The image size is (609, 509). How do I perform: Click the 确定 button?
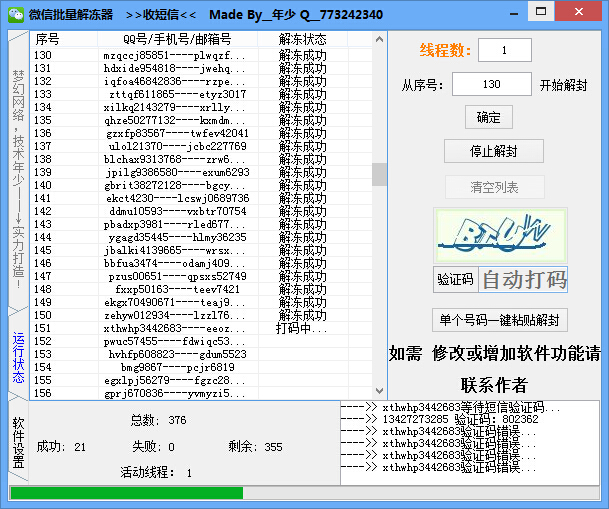(489, 117)
